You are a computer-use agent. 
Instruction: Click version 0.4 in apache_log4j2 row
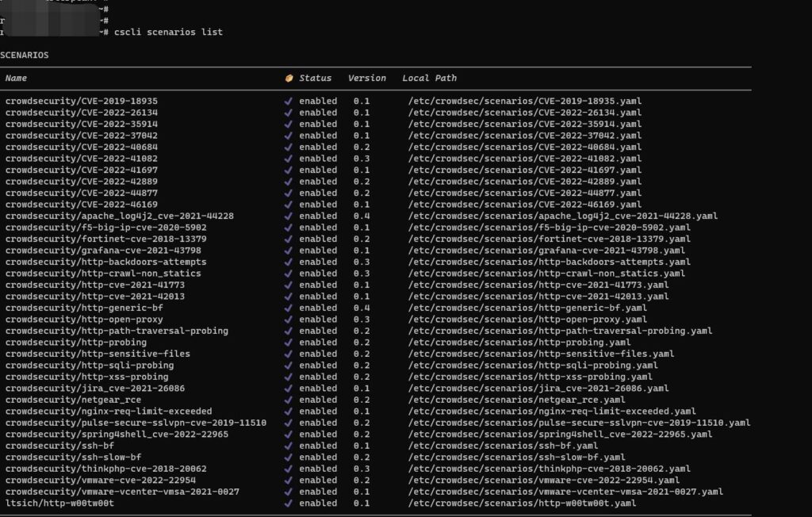[362, 216]
